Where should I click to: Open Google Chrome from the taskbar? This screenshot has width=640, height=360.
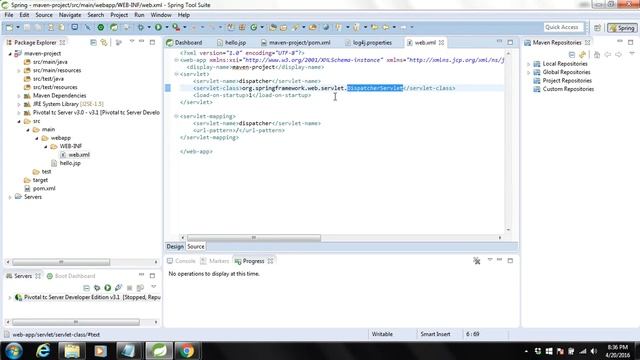click(187, 351)
